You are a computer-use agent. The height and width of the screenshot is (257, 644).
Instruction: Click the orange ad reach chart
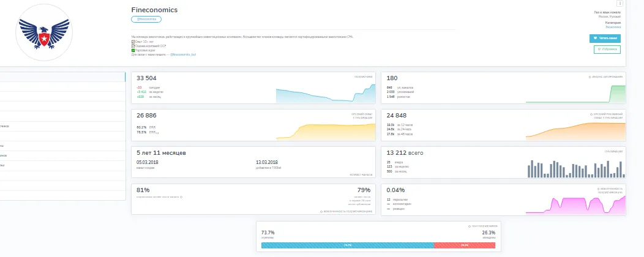(575, 132)
